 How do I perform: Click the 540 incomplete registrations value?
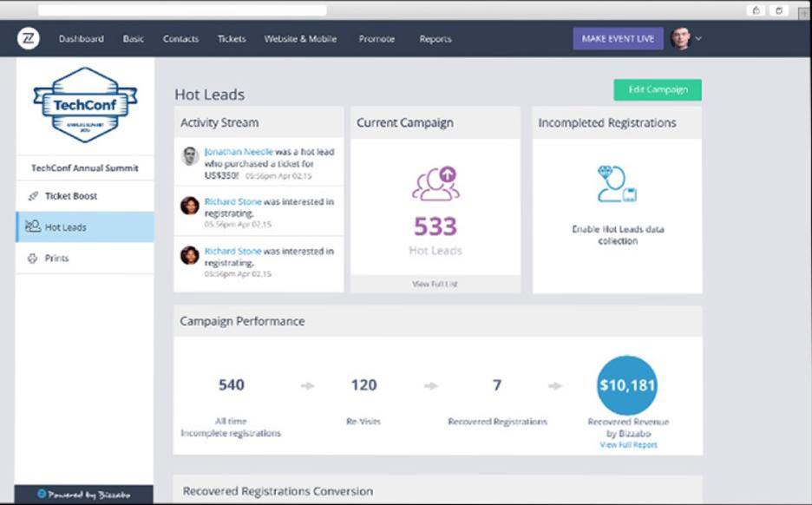click(231, 385)
